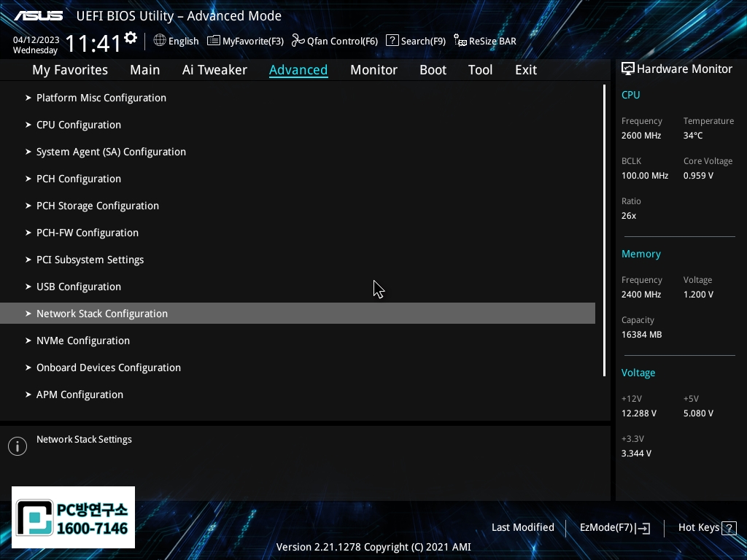This screenshot has width=747, height=560.
Task: Open Qfan Control(F6) label
Action: pyautogui.click(x=342, y=42)
